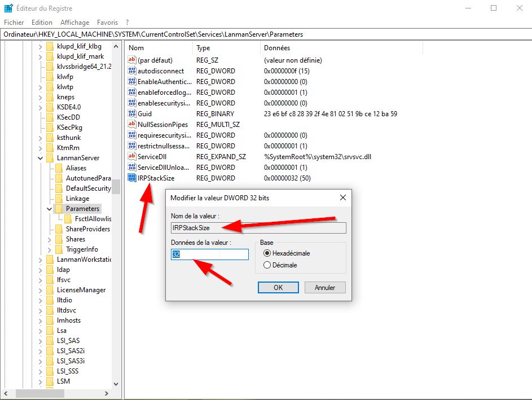Click the TriggerInfo folder icon

(x=59, y=249)
